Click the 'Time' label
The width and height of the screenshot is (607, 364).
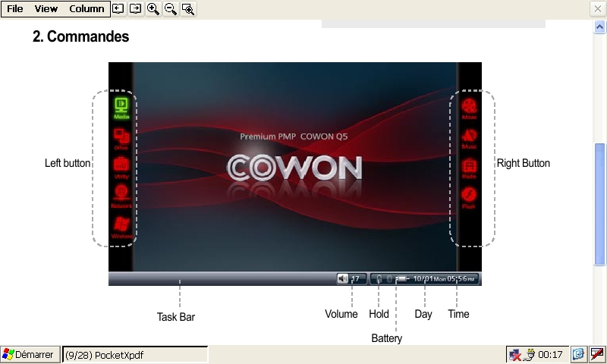pos(458,314)
